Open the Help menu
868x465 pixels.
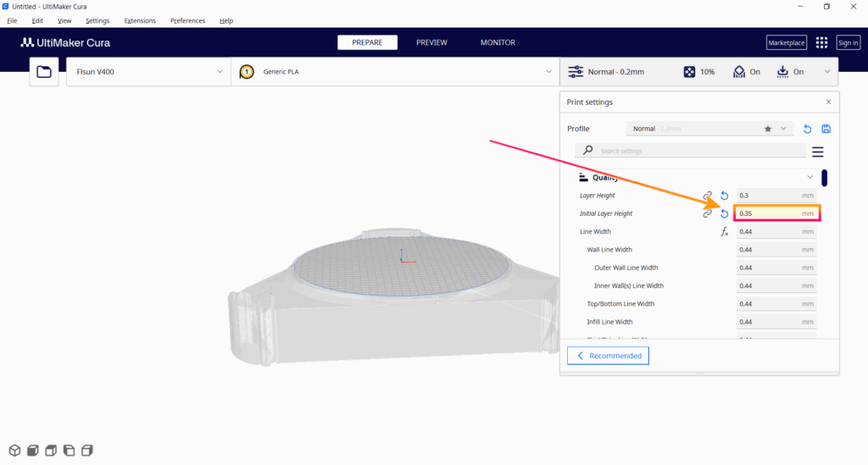[x=225, y=21]
